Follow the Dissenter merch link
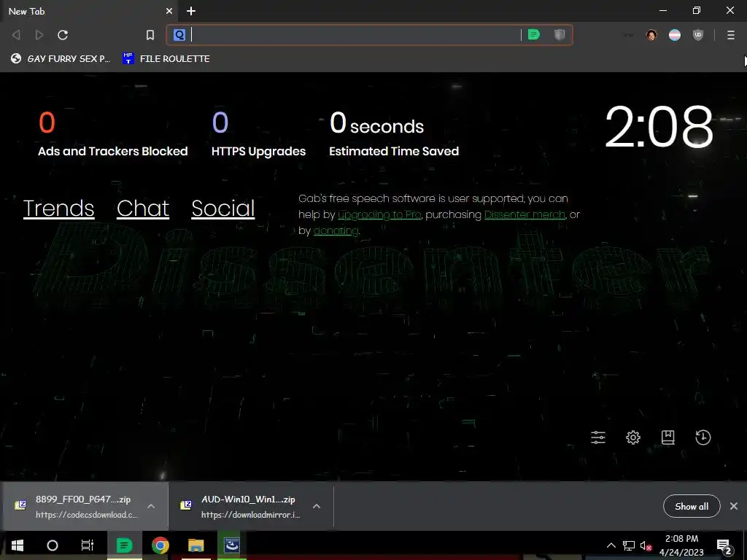The height and width of the screenshot is (560, 747). [x=525, y=215]
